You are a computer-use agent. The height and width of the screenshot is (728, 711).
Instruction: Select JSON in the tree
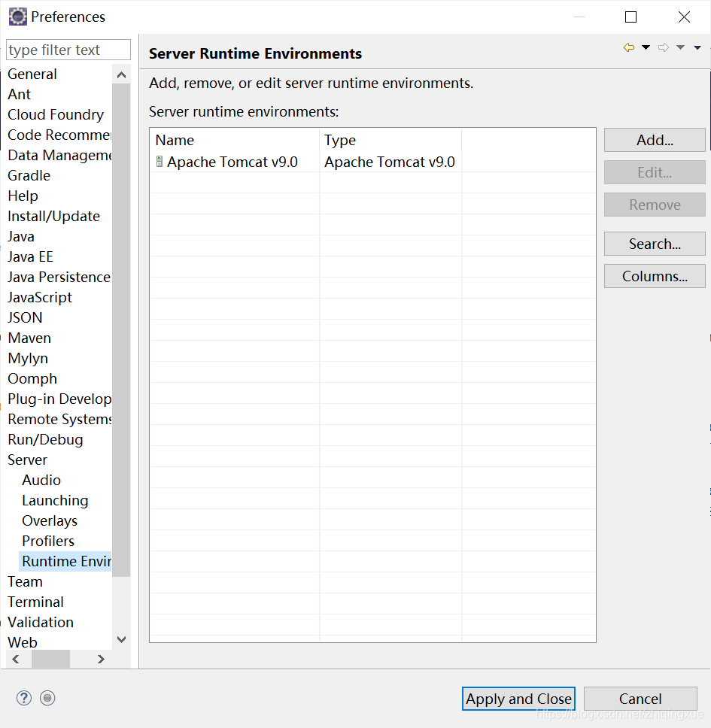pos(25,317)
